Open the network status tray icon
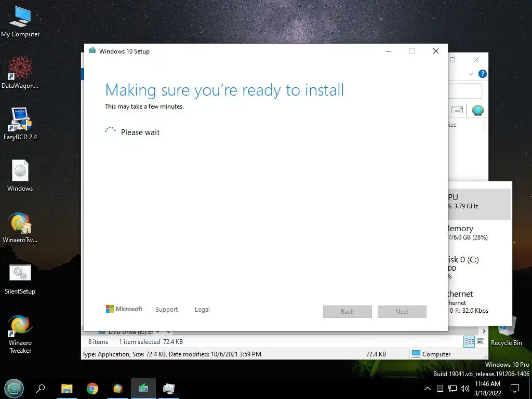Screen dimensions: 532x399 (x=453, y=389)
